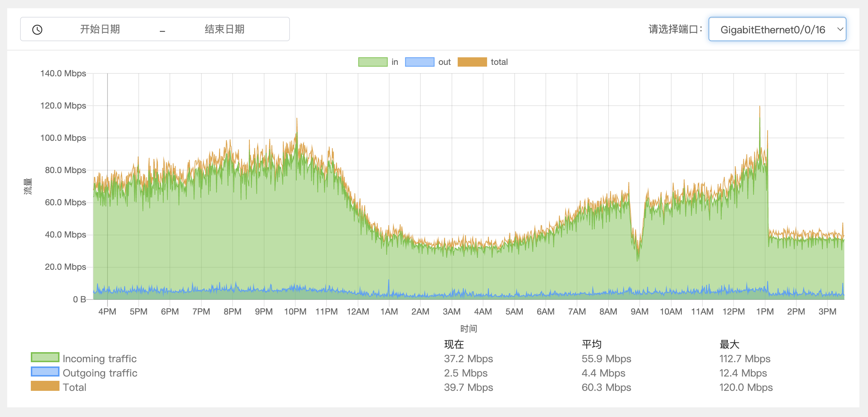Image resolution: width=868 pixels, height=417 pixels.
Task: Click the 流量 y-axis title
Action: pyautogui.click(x=28, y=186)
